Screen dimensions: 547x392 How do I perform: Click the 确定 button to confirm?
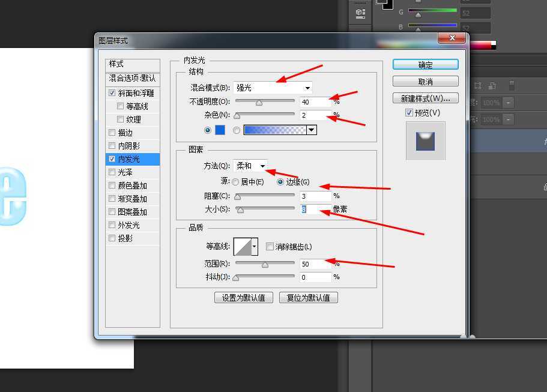tap(425, 64)
